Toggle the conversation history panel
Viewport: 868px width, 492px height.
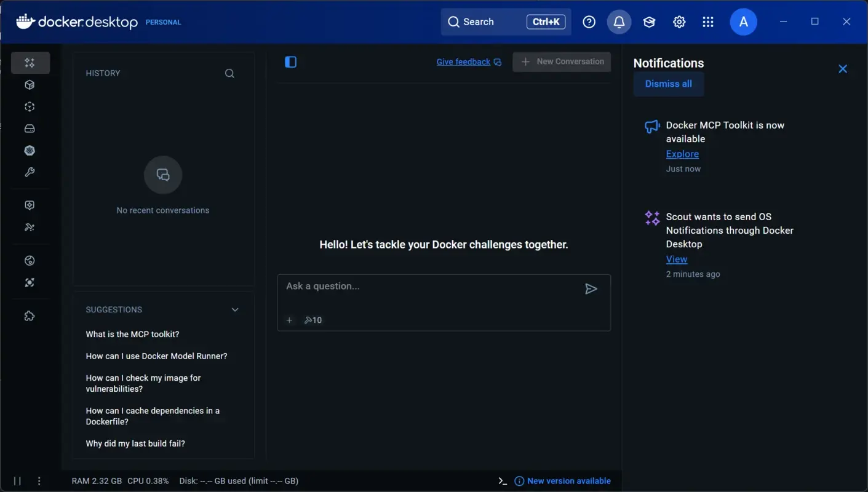point(290,61)
